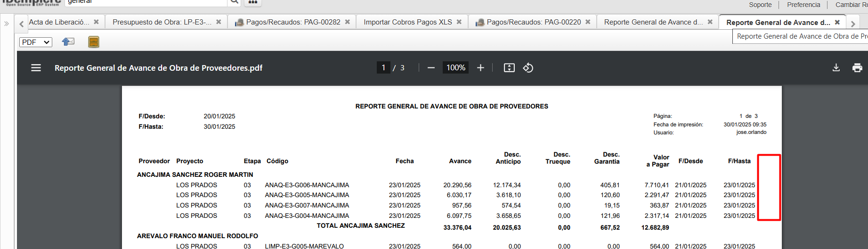Open the Importar Cobros Pagos XLS tab
This screenshot has width=868, height=249.
[407, 22]
